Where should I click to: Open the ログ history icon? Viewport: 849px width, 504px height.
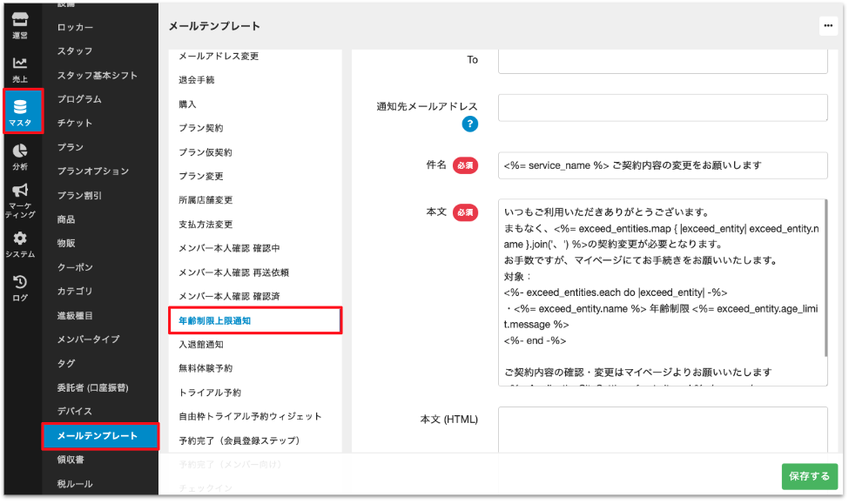click(20, 287)
